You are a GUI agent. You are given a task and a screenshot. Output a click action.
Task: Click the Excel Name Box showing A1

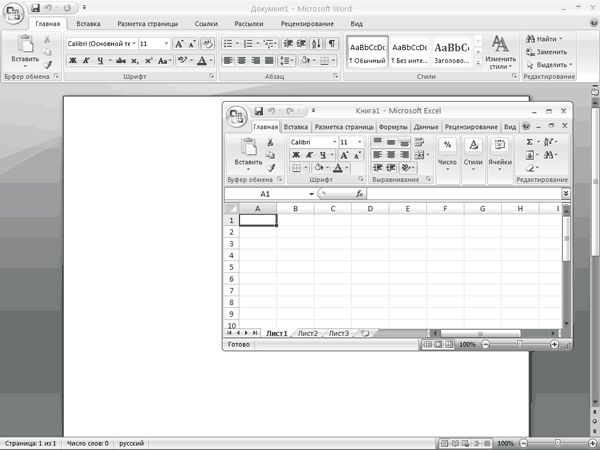266,194
